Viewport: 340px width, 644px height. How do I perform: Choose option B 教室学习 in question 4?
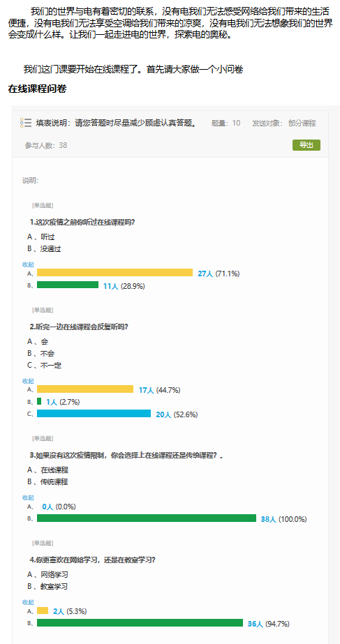pyautogui.click(x=47, y=587)
